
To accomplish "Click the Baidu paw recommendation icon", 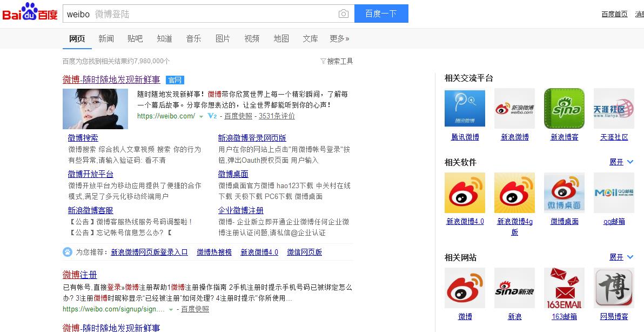I will tap(68, 252).
